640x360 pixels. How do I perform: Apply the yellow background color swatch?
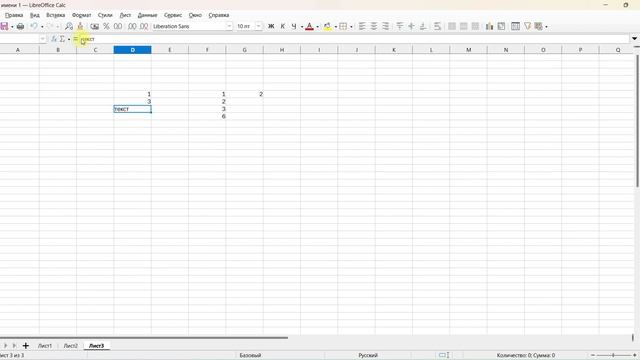pos(327,26)
